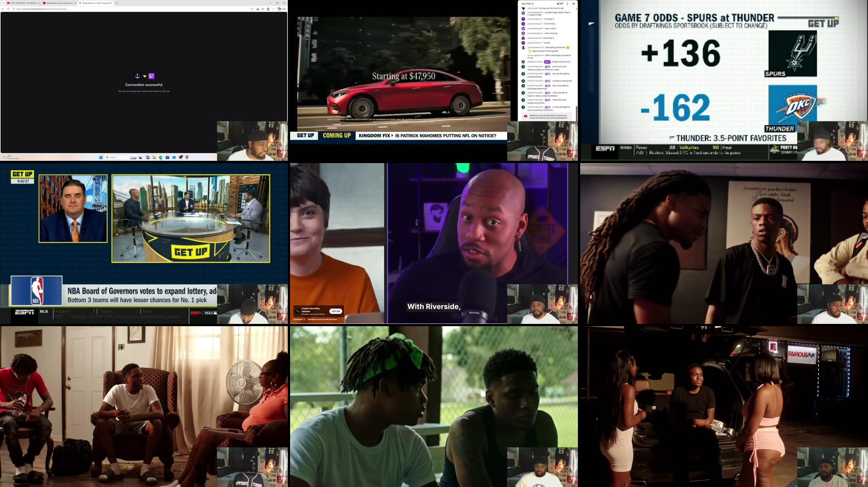Open File Explorer from the taskbar
The height and width of the screenshot is (487, 868).
click(x=154, y=157)
